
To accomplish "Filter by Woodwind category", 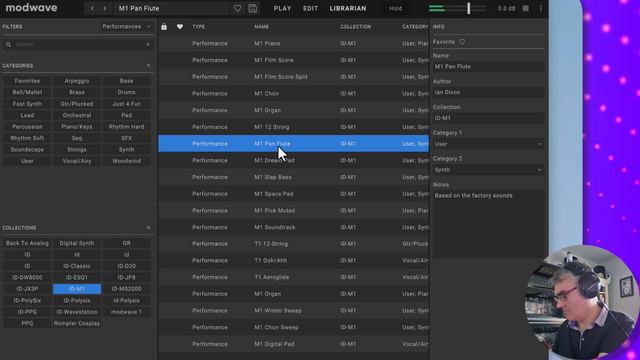I will 127,161.
